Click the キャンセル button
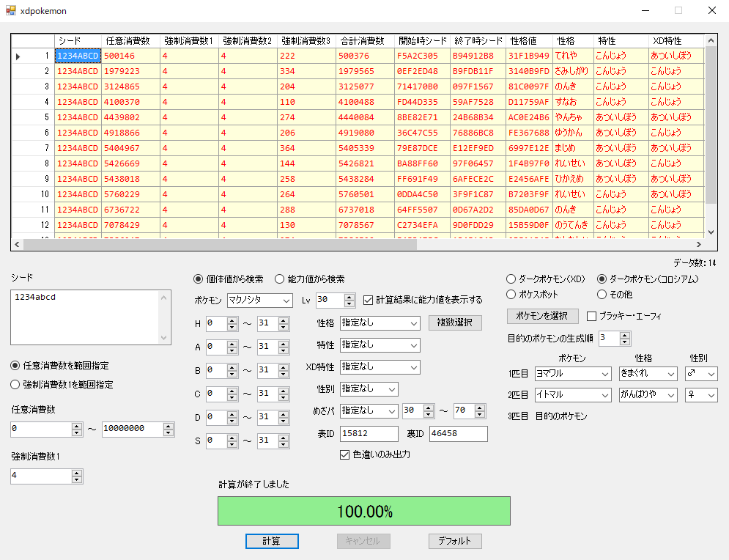 (363, 541)
